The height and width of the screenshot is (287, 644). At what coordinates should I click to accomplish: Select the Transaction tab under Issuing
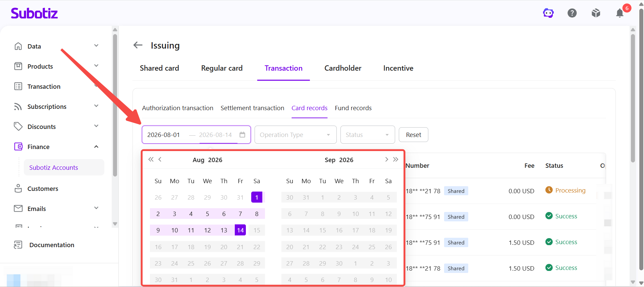283,68
